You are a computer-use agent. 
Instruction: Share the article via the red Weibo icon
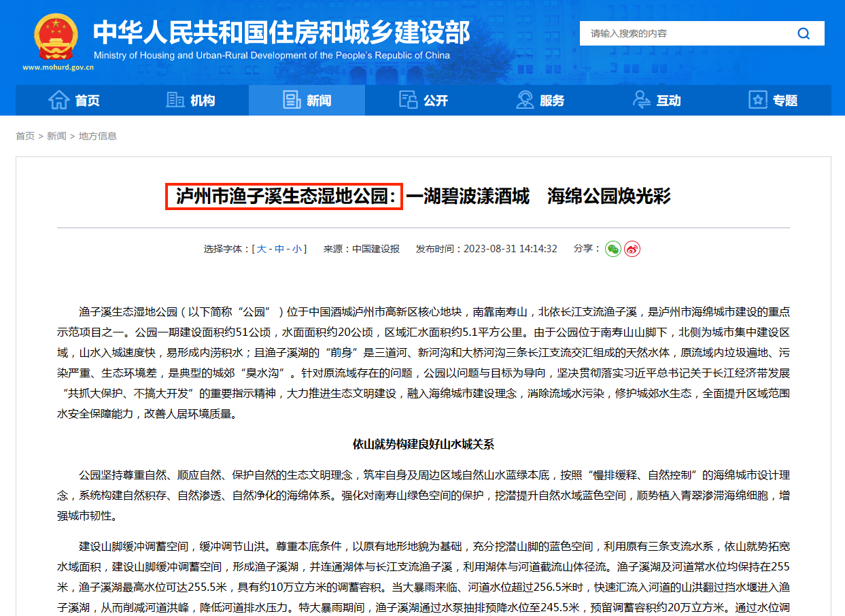632,249
